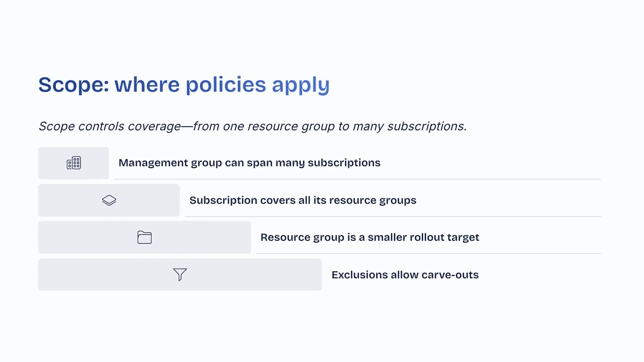Click the folder icon for resource group
This screenshot has height=362, width=644.
point(145,237)
